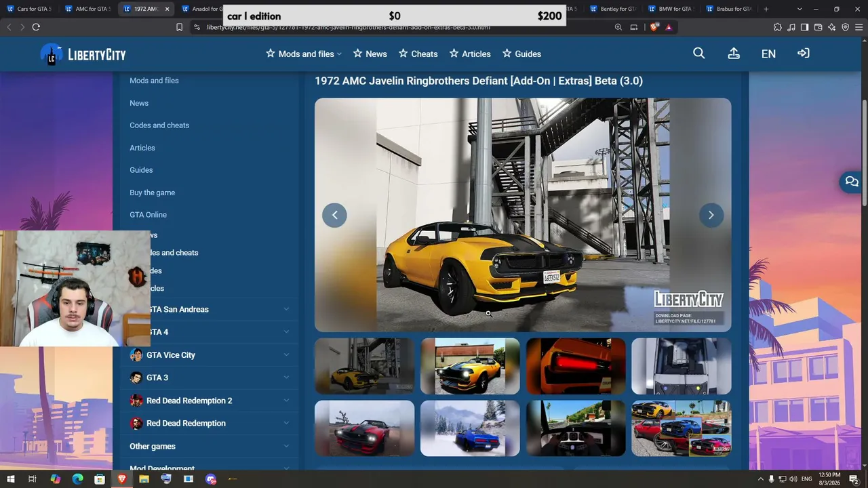Reload the page with the refresh icon
Screen dimensions: 868x488
pyautogui.click(x=36, y=27)
